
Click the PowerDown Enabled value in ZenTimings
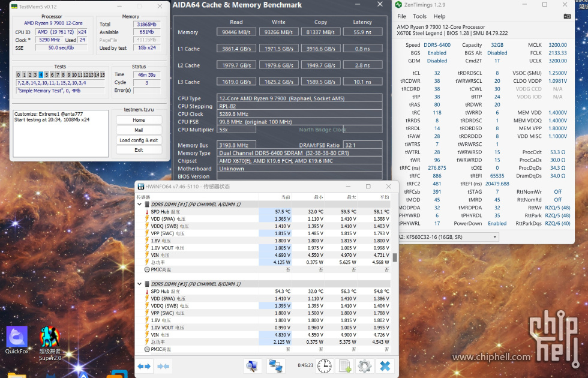497,223
